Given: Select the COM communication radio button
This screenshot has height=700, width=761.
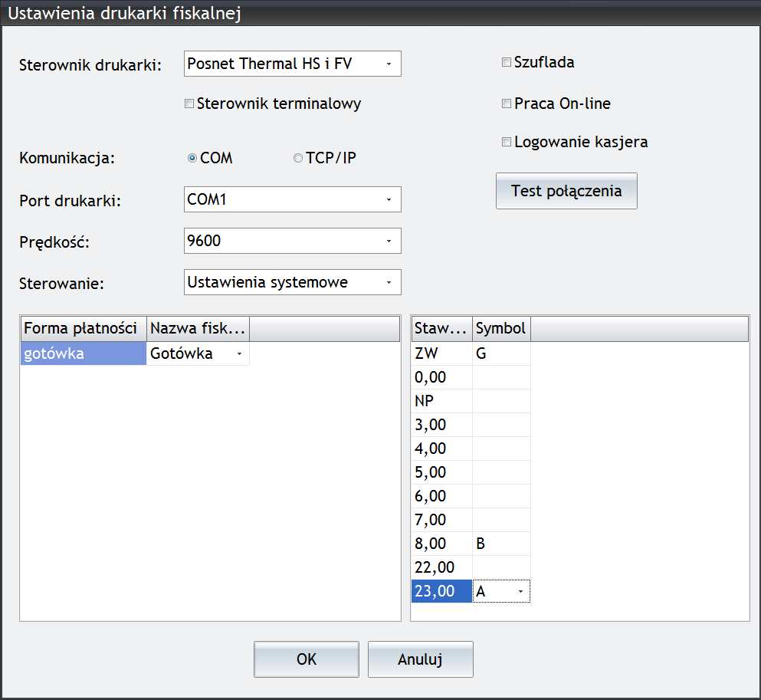Looking at the screenshot, I should [x=192, y=158].
